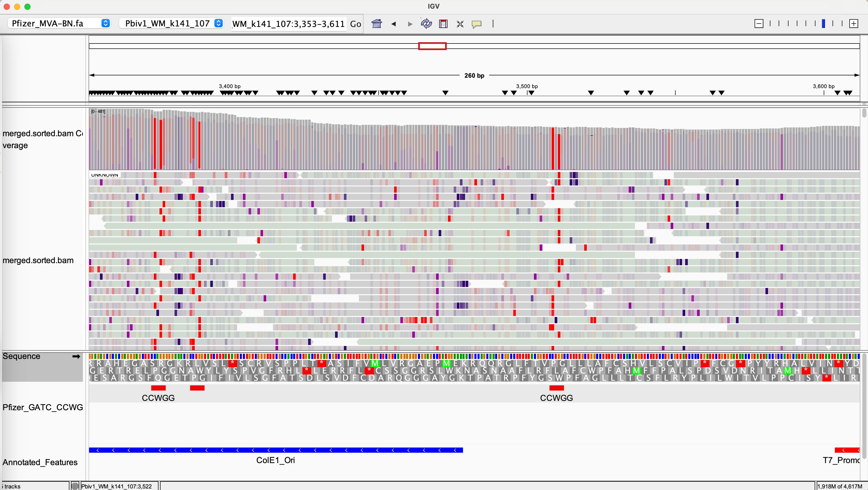Click the refresh view icon
The height and width of the screenshot is (490, 868).
pyautogui.click(x=426, y=24)
